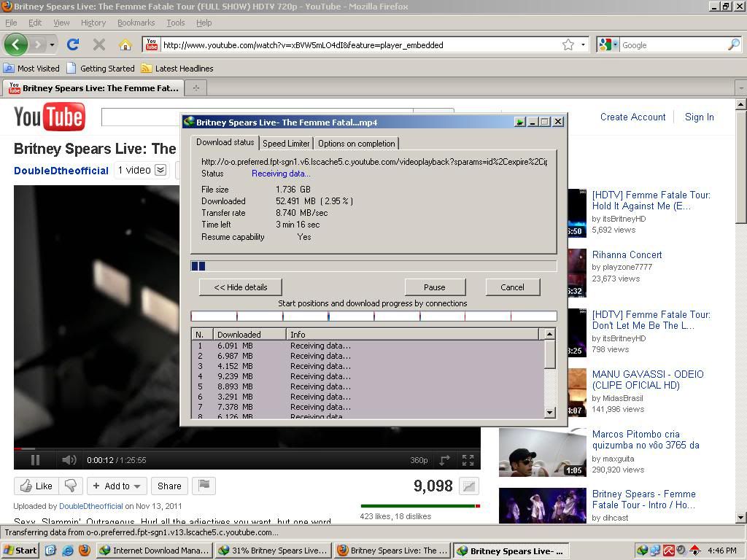Toggle fullscreen video icon
The width and height of the screenshot is (747, 560).
coord(468,460)
